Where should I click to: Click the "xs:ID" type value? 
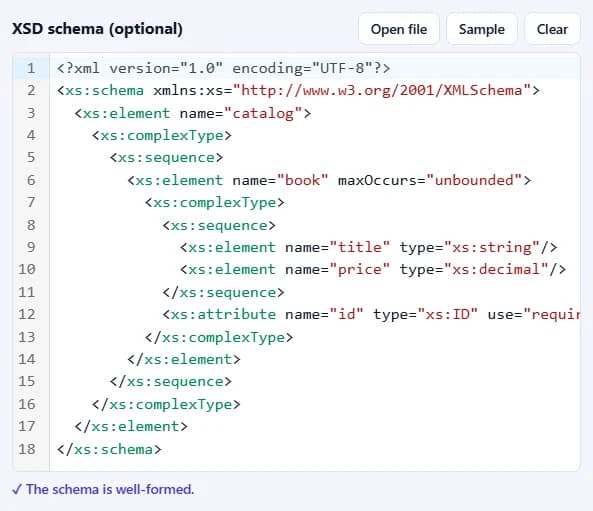tap(448, 314)
